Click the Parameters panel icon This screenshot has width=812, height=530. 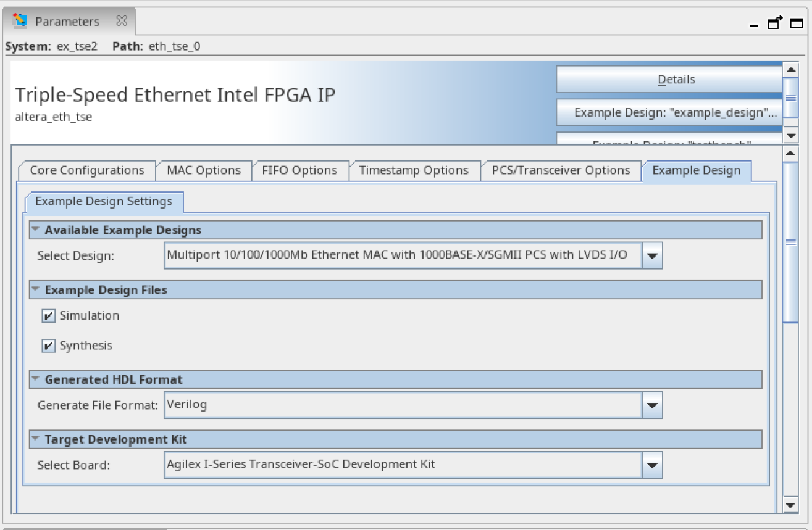click(x=20, y=21)
